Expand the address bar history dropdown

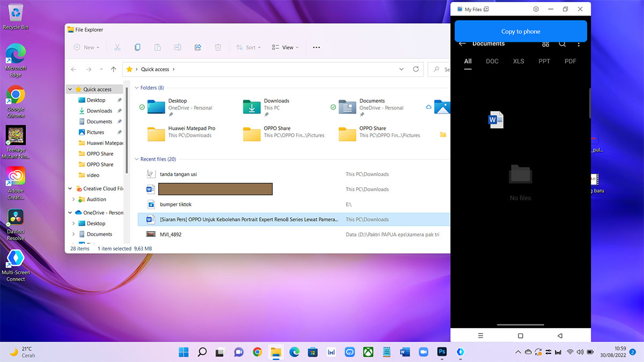401,69
